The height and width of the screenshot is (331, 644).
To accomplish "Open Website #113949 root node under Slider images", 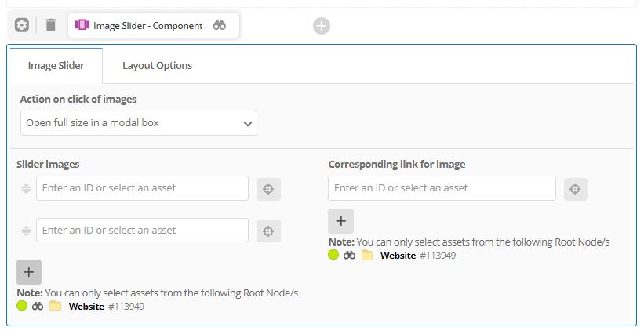I will [107, 307].
